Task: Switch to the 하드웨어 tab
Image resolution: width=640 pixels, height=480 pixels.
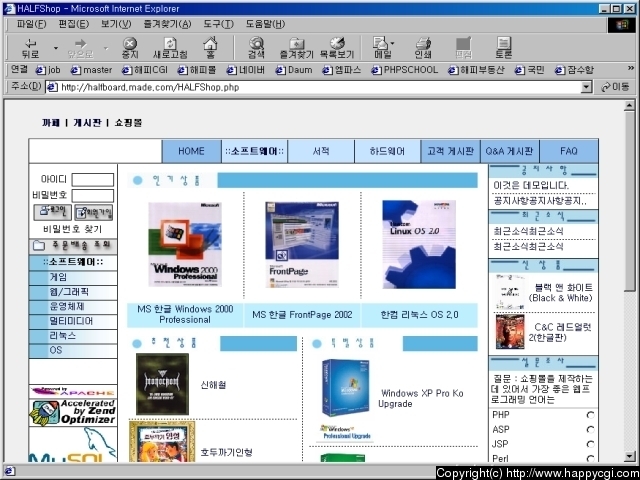Action: click(387, 151)
